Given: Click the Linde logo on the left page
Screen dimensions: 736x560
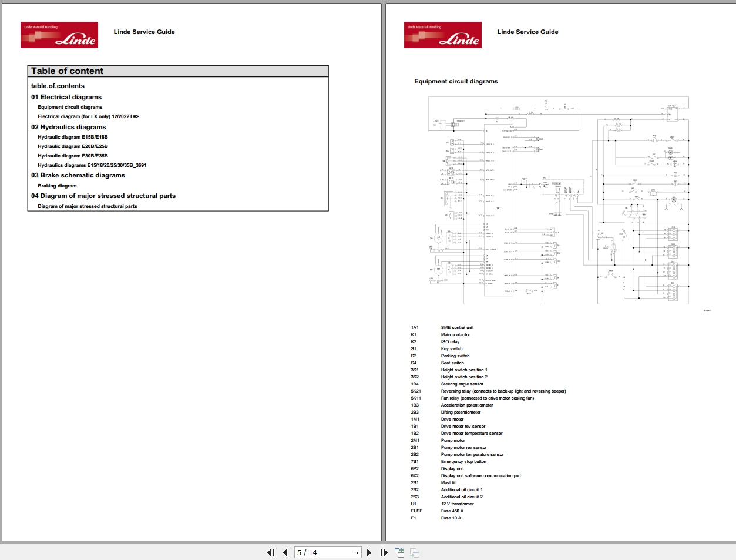Looking at the screenshot, I should (59, 35).
